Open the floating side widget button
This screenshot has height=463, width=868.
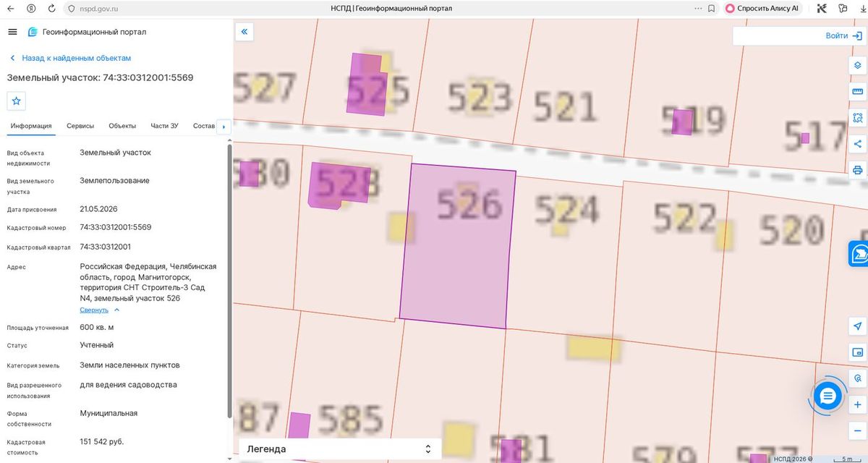859,253
